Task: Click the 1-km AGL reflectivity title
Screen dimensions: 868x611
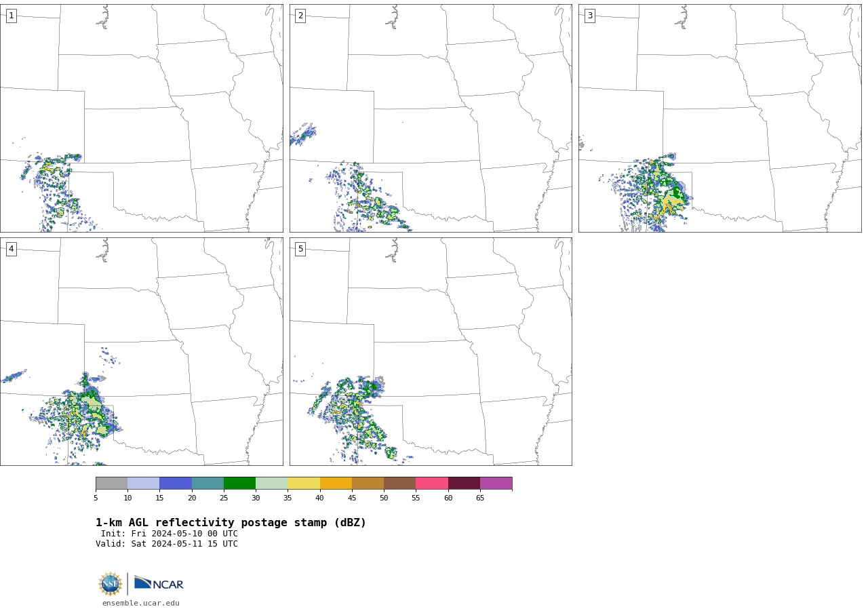Action: [x=231, y=523]
